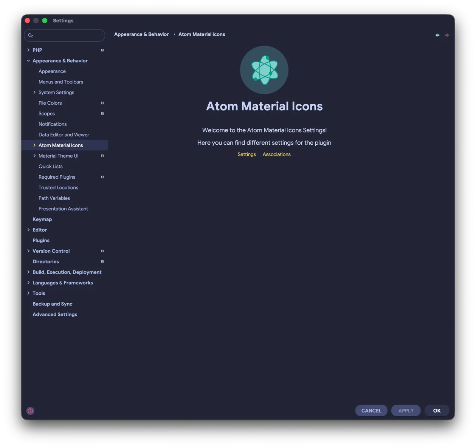Click project-level marker icon beside Version Control
The height and width of the screenshot is (448, 476).
click(x=102, y=251)
